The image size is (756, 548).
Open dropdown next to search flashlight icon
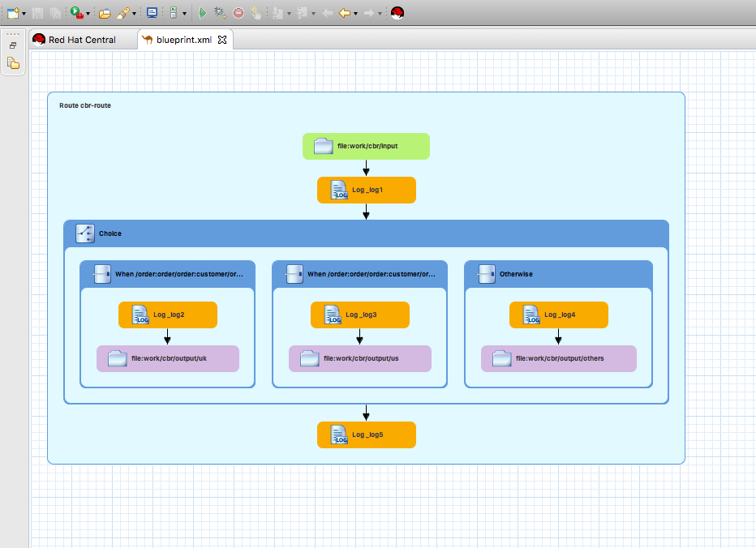coord(134,14)
